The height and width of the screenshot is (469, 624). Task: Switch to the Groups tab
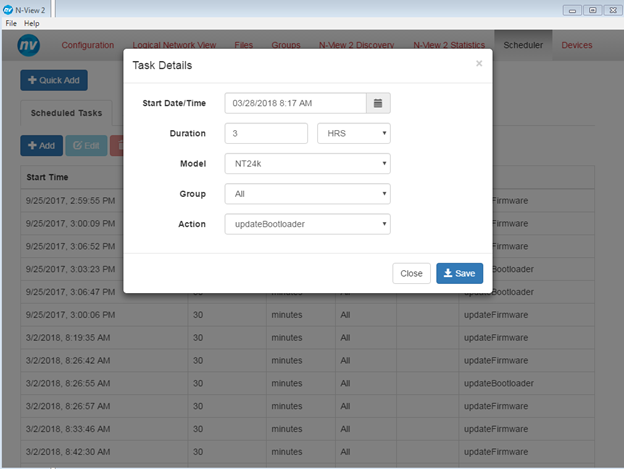(286, 45)
